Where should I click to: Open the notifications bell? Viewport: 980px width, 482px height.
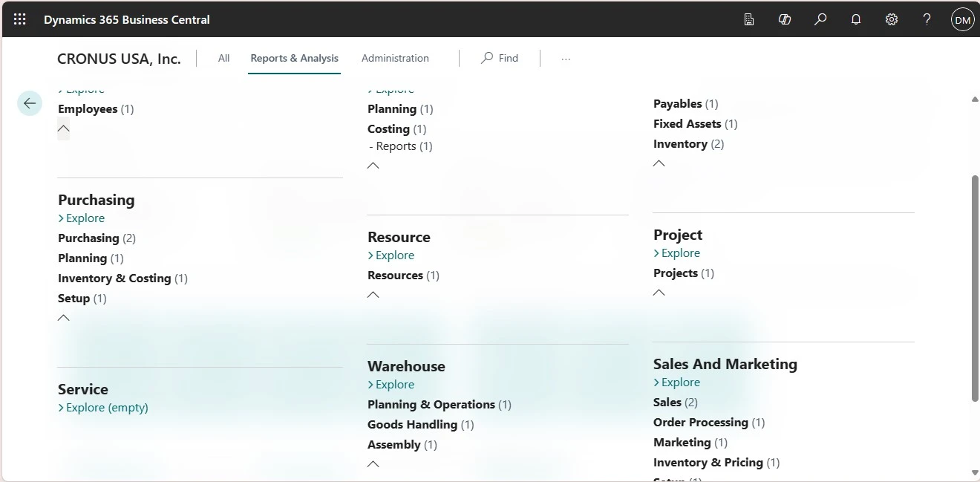click(x=856, y=20)
